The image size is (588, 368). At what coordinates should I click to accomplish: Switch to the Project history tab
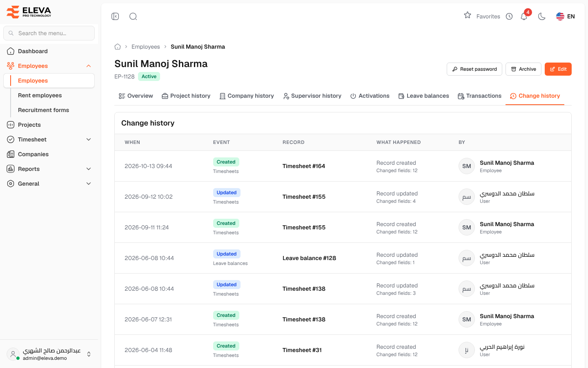pyautogui.click(x=186, y=96)
